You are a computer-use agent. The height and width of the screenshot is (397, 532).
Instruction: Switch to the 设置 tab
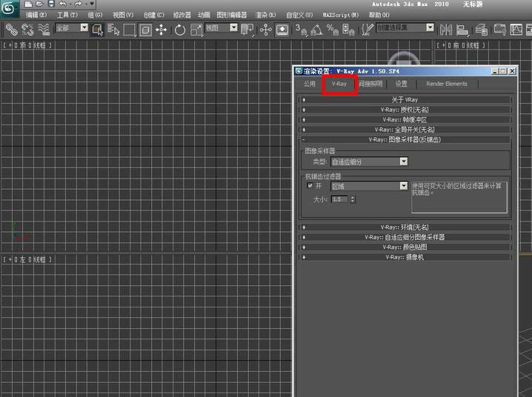[x=401, y=84]
